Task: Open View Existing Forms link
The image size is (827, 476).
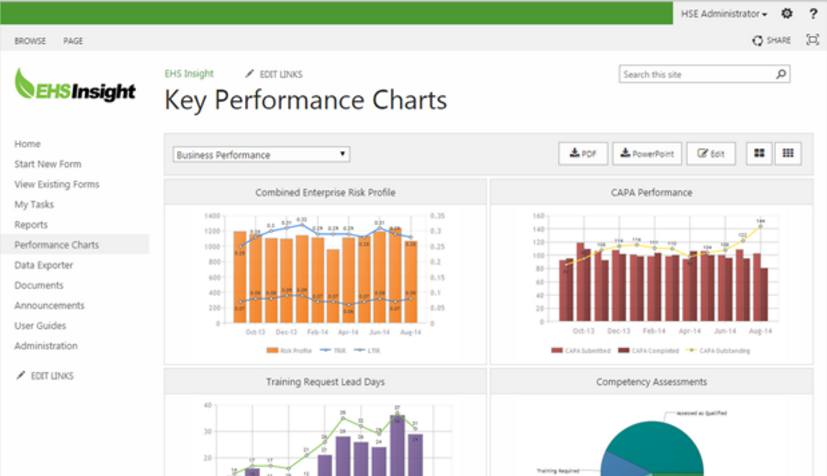Action: click(x=57, y=184)
